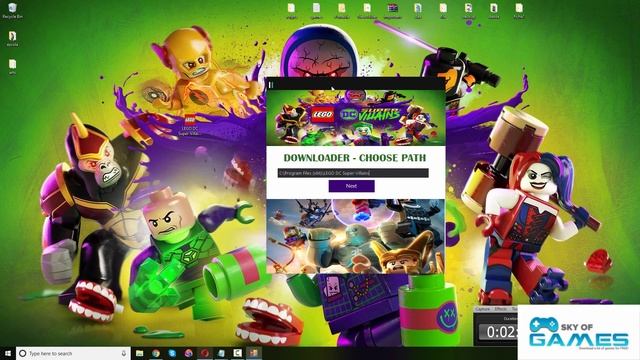This screenshot has height=360, width=640.
Task: Select the Recycle Bin desktop icon
Action: (12, 11)
